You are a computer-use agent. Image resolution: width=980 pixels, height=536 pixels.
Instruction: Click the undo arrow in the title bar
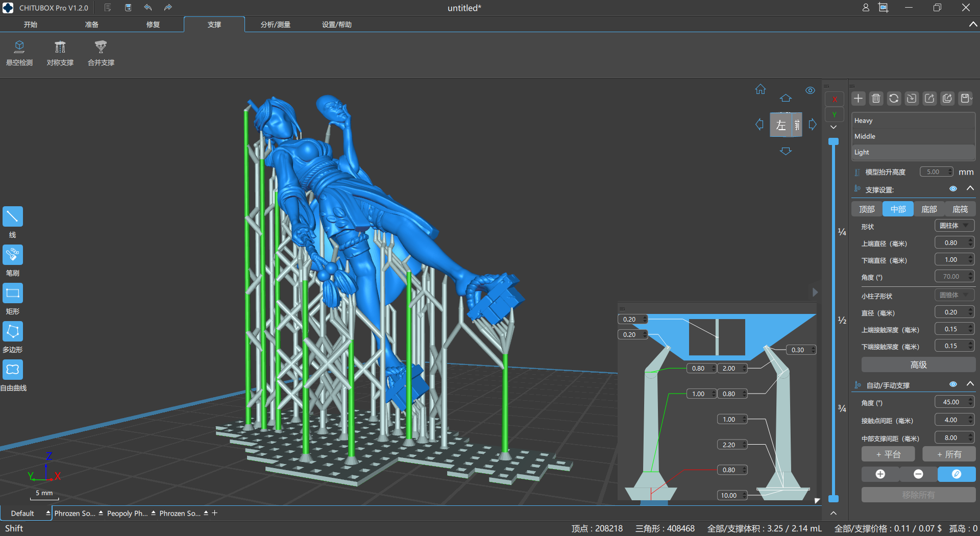[148, 8]
